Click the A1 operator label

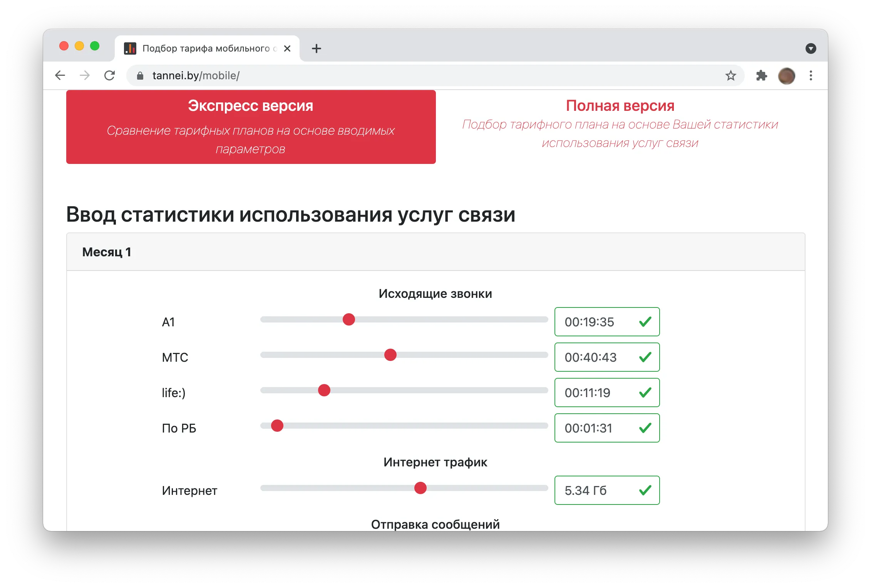point(168,322)
